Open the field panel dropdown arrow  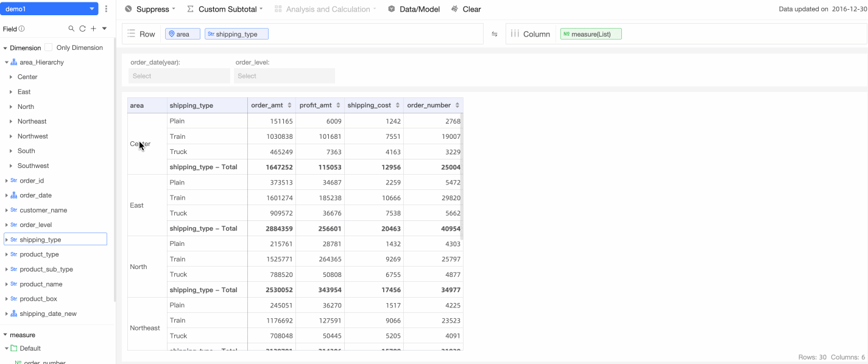point(104,29)
